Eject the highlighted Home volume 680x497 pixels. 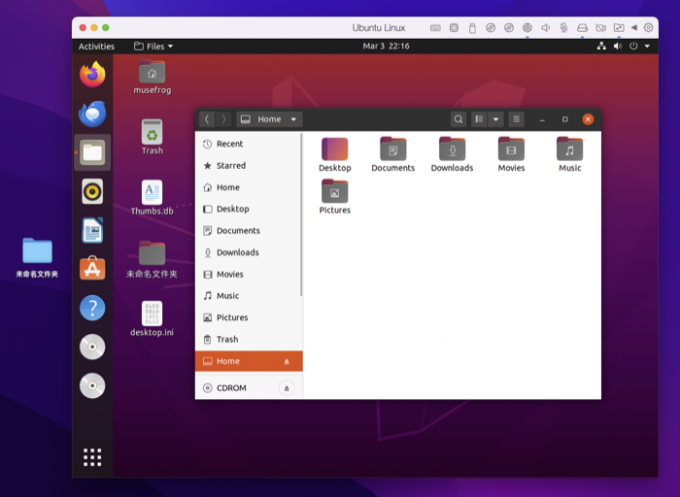pyautogui.click(x=286, y=361)
